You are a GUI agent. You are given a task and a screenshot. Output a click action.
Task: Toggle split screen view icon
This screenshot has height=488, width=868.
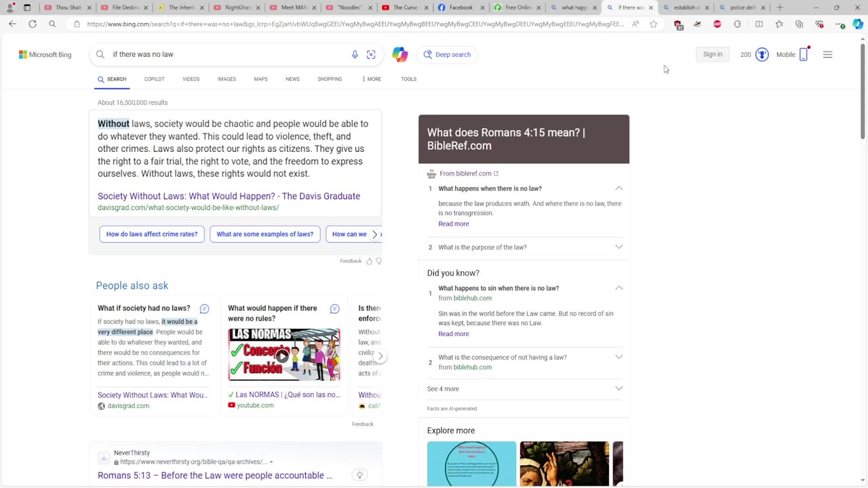759,24
